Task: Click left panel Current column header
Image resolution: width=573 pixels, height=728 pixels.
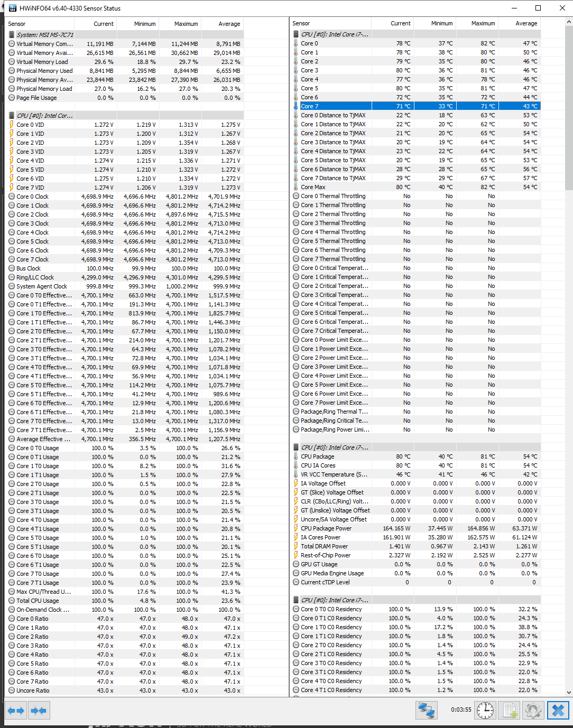Action: [96, 24]
